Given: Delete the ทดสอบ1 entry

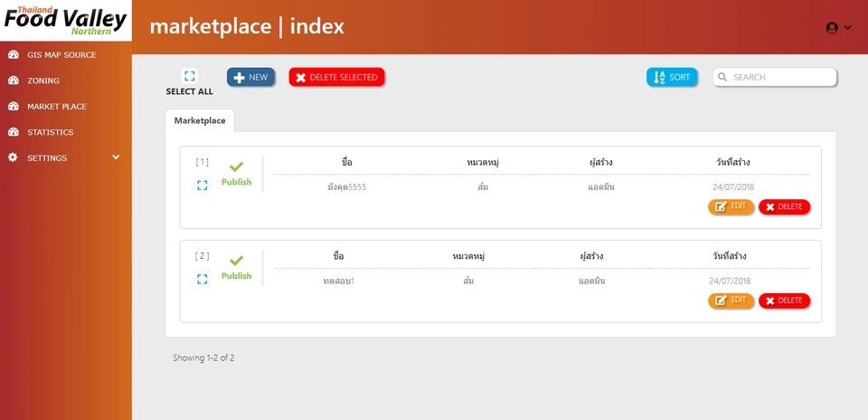Looking at the screenshot, I should [x=785, y=301].
